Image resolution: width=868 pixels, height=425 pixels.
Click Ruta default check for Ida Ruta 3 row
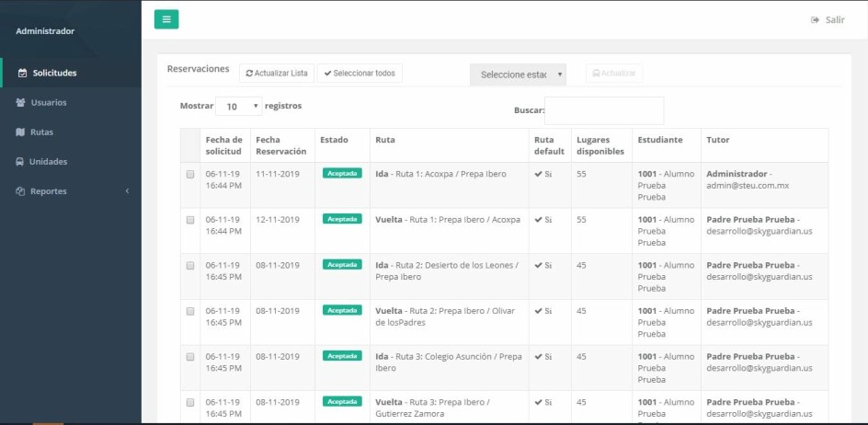coord(538,356)
